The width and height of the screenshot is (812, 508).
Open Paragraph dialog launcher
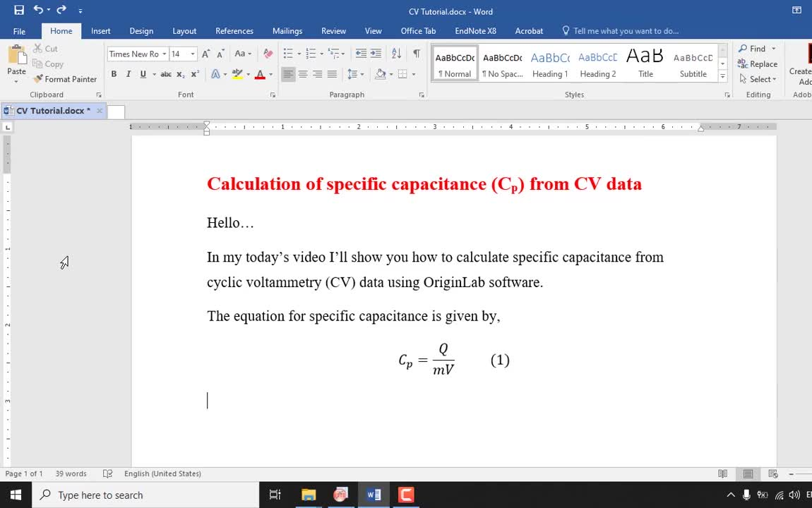point(422,95)
